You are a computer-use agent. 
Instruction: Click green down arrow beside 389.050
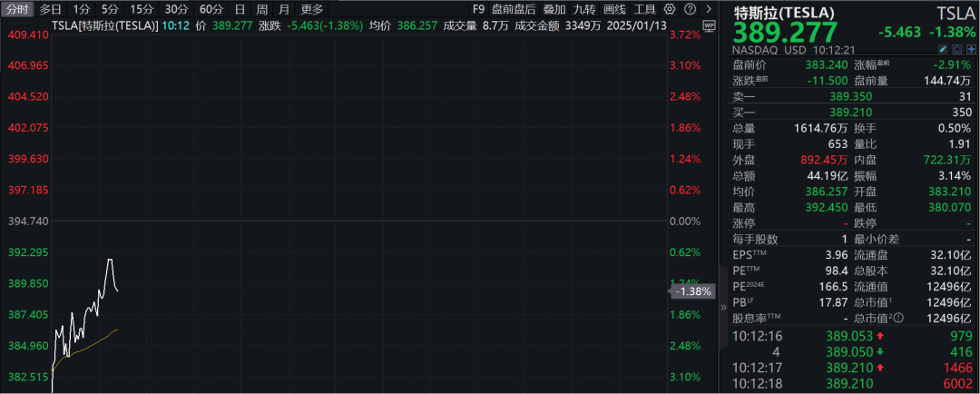click(x=880, y=352)
